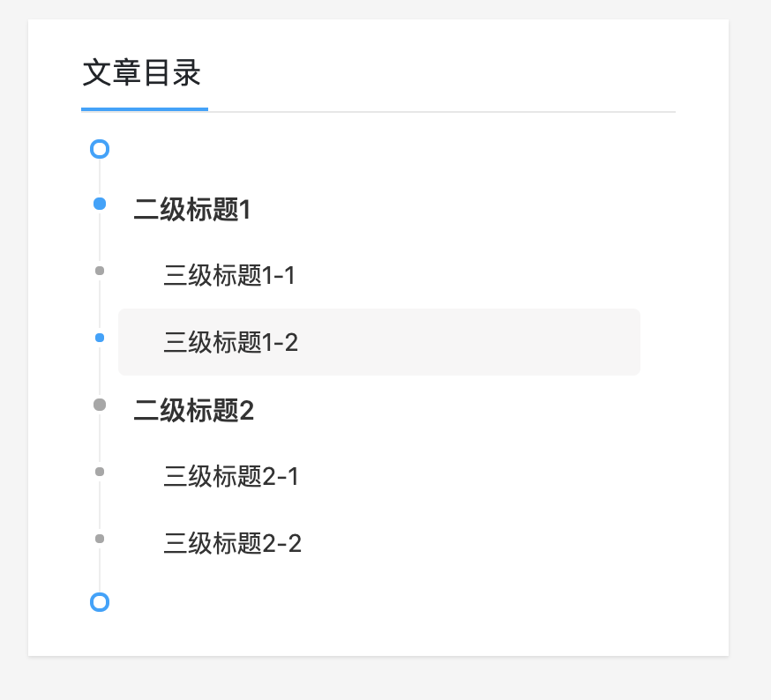Select the highlighted 三级标题1-2 entry

click(230, 343)
